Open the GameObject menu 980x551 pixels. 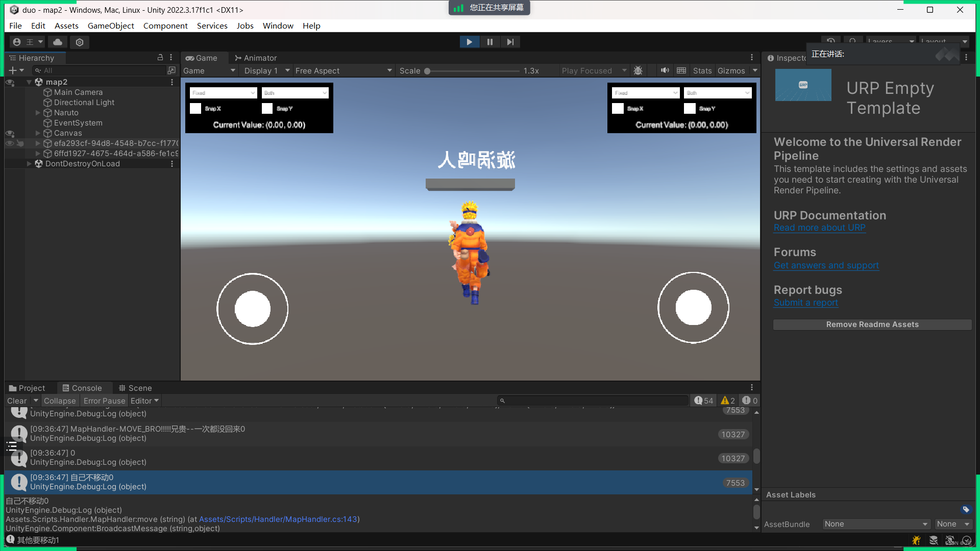pos(111,26)
